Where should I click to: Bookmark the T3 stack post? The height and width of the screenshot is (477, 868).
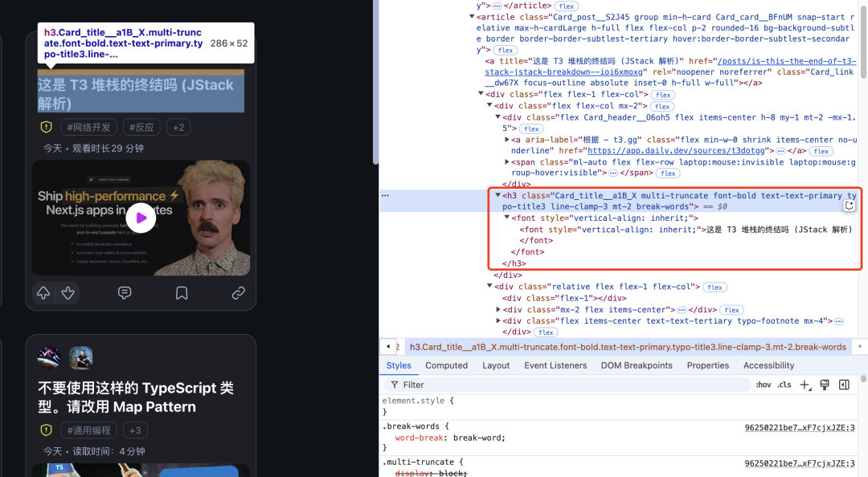coord(182,294)
